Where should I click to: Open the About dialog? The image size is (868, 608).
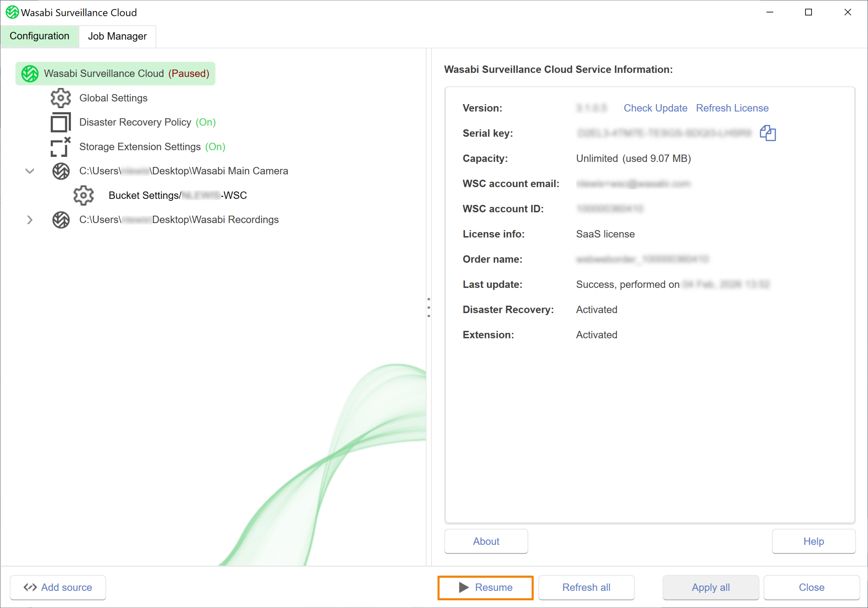pos(486,541)
